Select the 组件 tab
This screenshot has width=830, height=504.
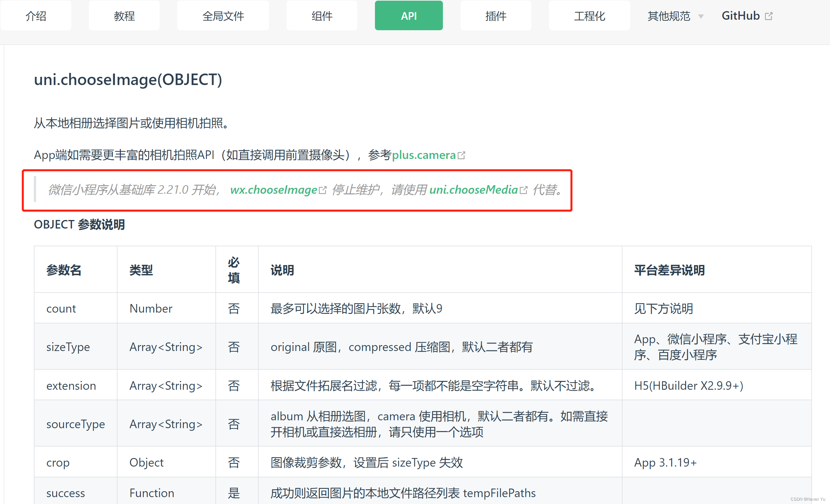coord(322,16)
